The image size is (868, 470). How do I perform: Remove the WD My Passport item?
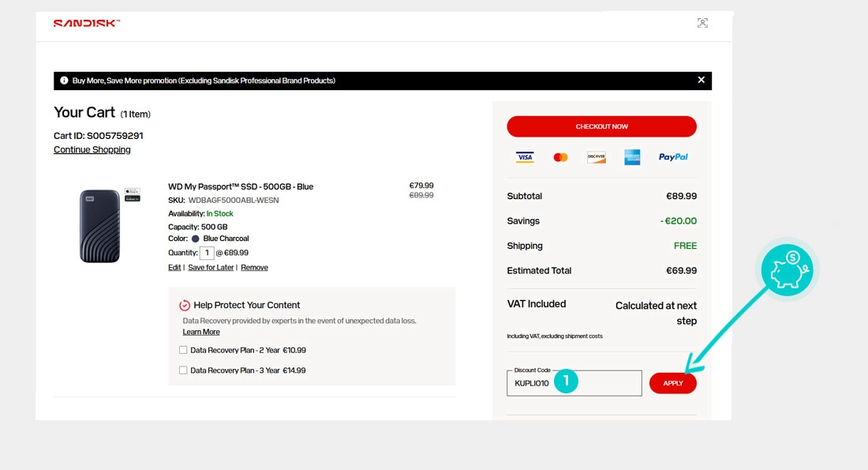click(254, 268)
